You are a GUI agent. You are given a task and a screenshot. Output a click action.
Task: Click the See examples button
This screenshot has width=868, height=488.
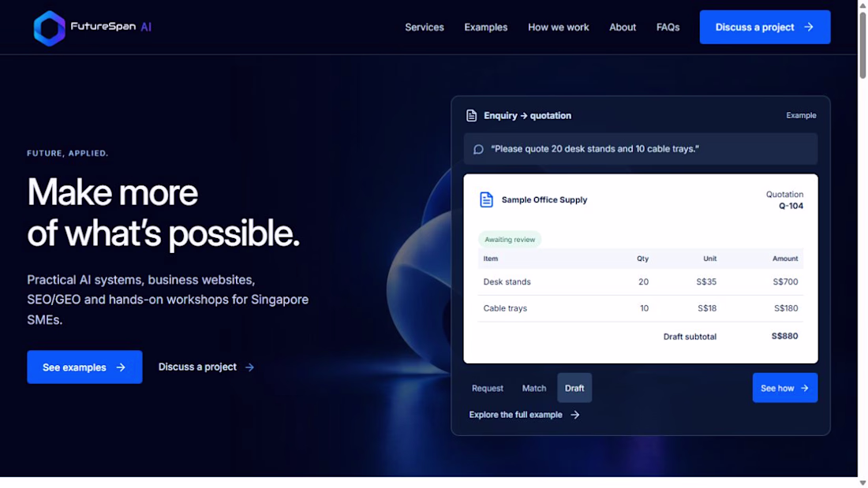tap(84, 367)
